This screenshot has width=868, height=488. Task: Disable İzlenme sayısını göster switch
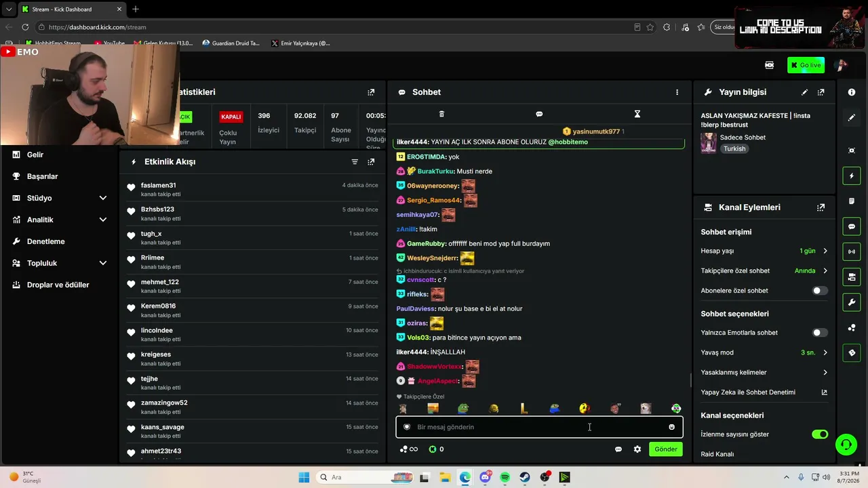(x=820, y=434)
